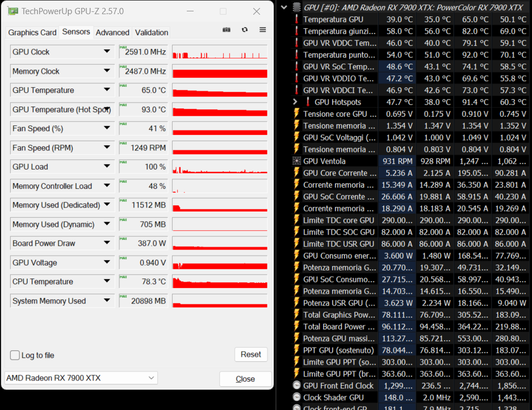This screenshot has width=532, height=410.
Task: Open the Advanced tab
Action: click(x=112, y=32)
